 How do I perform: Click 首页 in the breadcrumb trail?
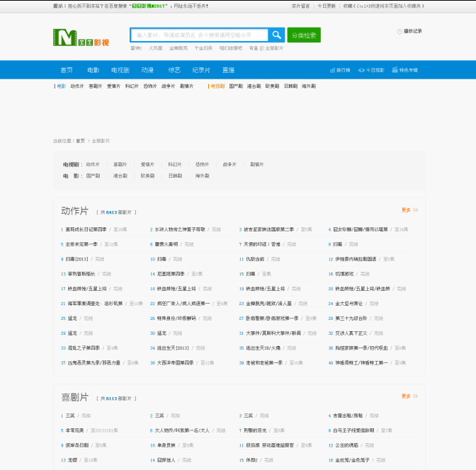point(80,141)
